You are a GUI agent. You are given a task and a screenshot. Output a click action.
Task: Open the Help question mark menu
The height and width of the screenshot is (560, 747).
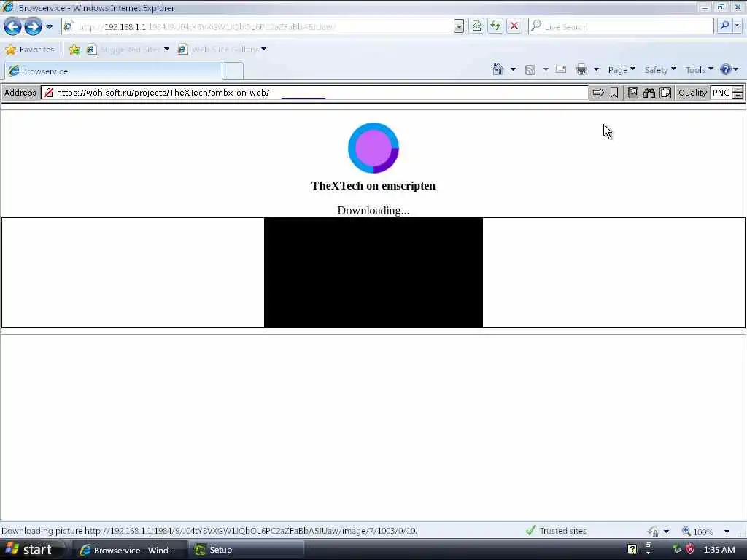tap(729, 70)
